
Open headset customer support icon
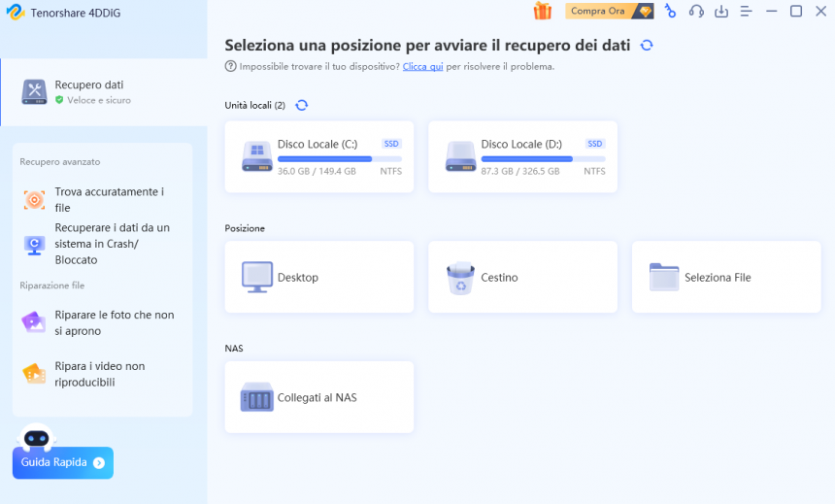coord(696,12)
